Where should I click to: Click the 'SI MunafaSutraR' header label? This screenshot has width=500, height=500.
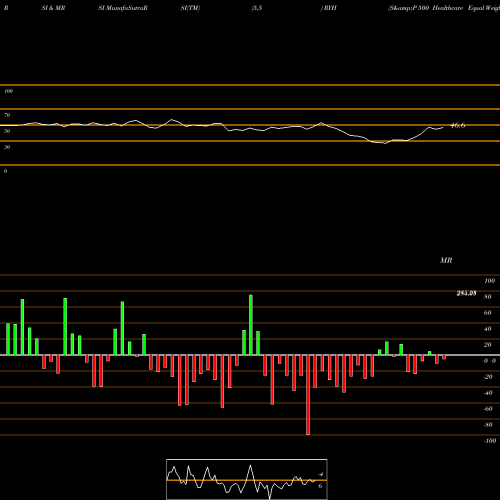tap(123, 8)
